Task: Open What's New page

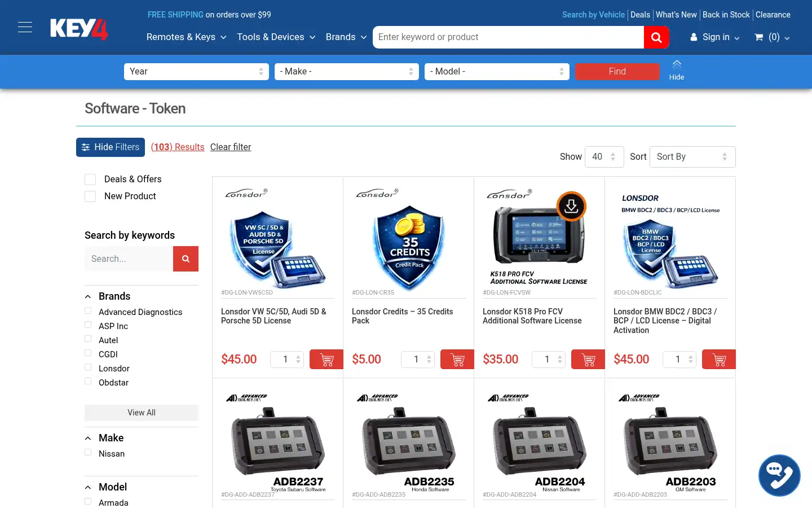Action: point(676,15)
